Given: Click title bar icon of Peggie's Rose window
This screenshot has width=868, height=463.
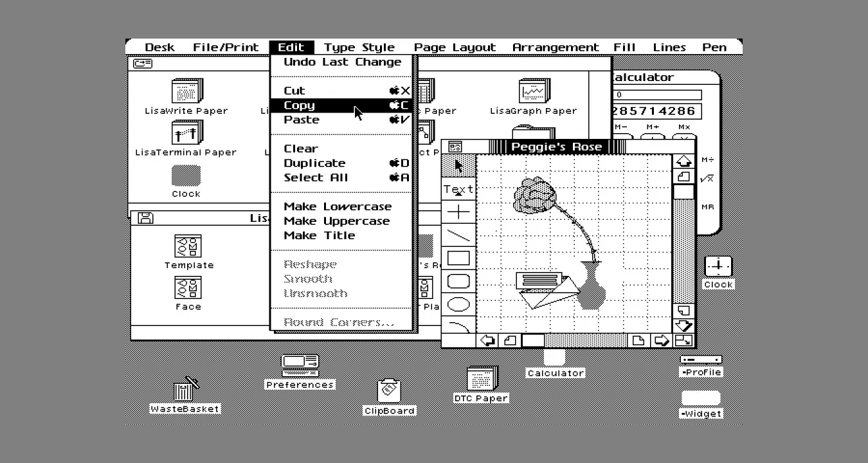Looking at the screenshot, I should (x=455, y=147).
